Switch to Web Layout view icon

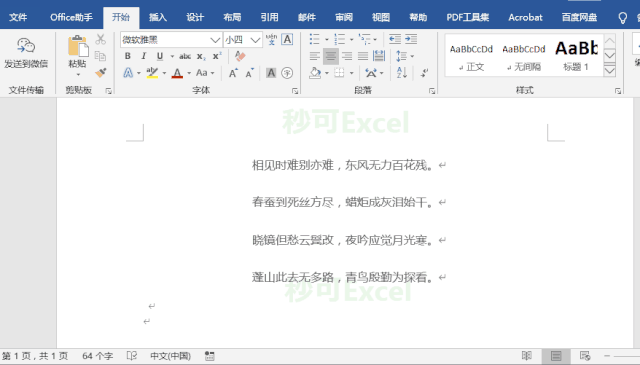[x=585, y=356]
